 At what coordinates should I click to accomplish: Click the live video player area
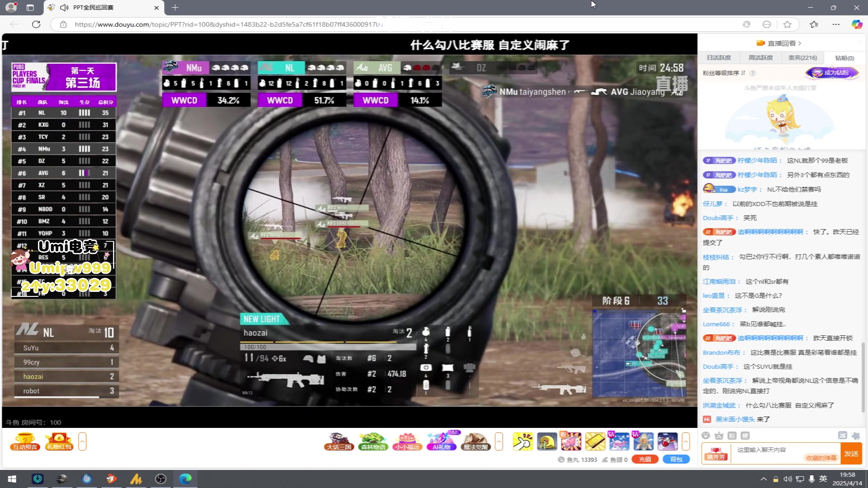point(349,230)
